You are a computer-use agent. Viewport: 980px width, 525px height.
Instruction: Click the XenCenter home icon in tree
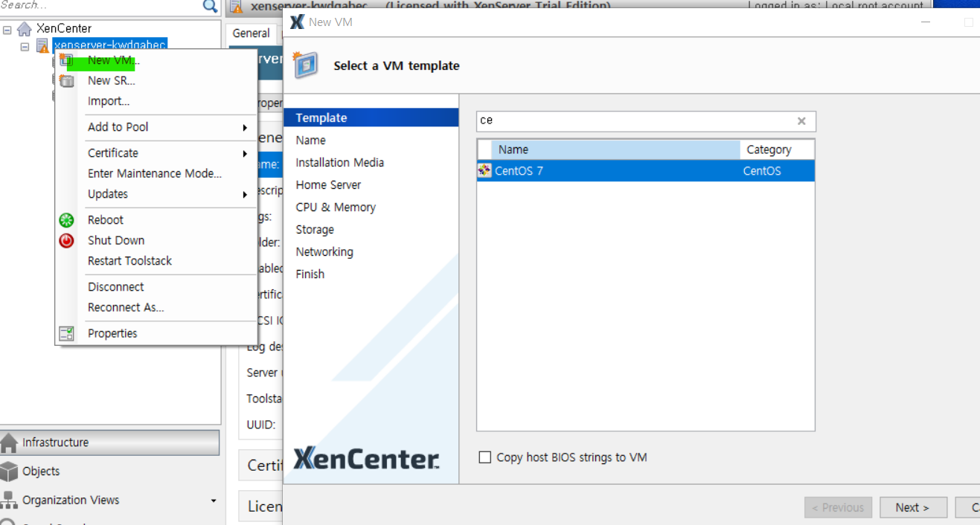pyautogui.click(x=25, y=29)
